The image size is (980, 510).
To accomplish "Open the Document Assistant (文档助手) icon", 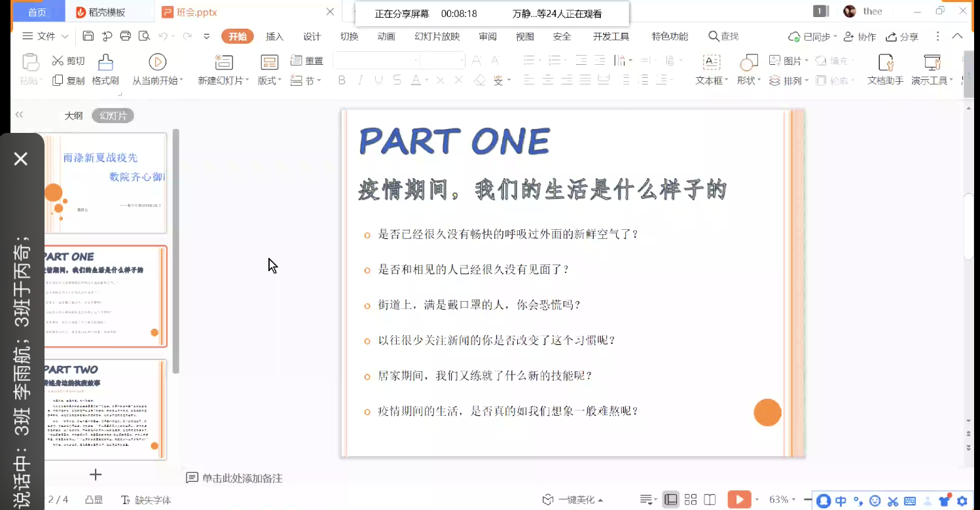I will 885,63.
